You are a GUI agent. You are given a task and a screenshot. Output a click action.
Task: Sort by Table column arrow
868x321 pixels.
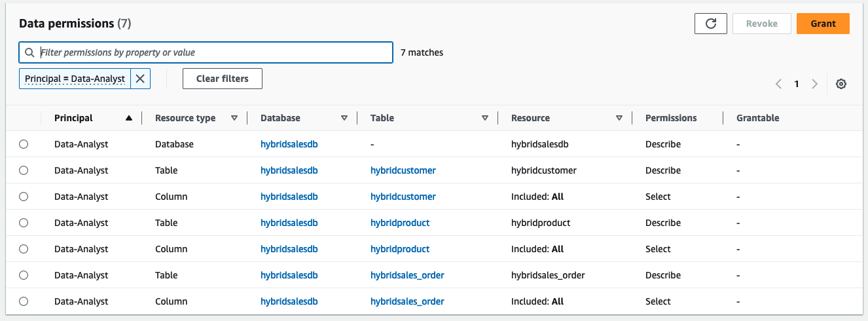484,119
